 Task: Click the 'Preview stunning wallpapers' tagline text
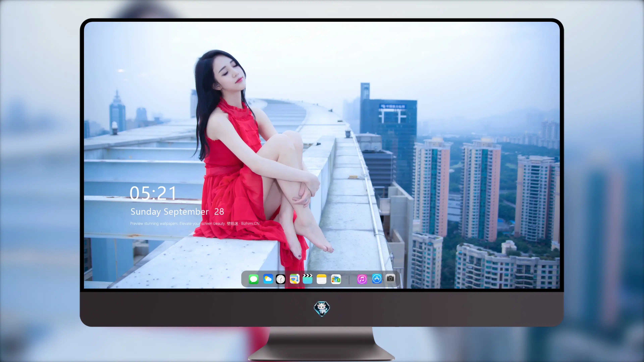click(195, 223)
